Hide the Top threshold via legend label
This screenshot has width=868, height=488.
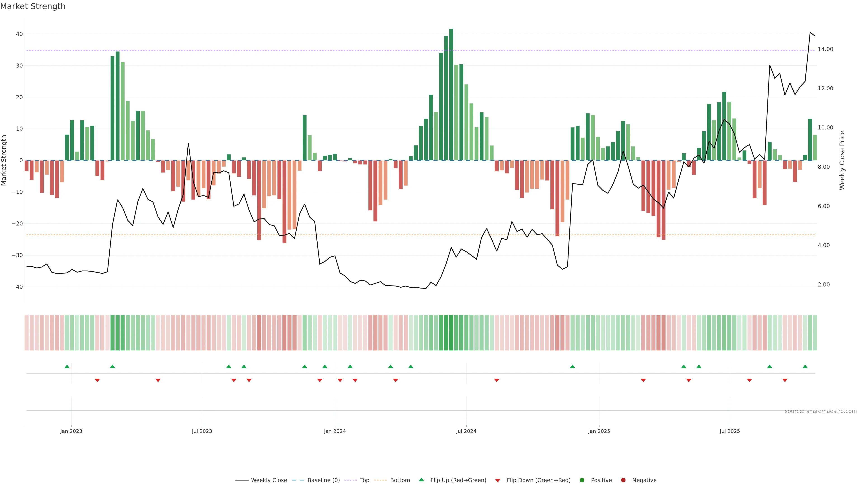[365, 480]
